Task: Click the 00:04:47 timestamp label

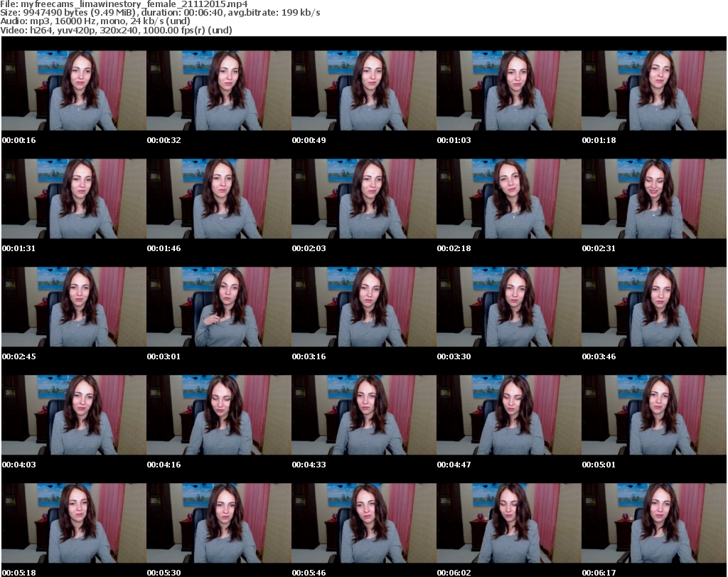Action: [454, 465]
